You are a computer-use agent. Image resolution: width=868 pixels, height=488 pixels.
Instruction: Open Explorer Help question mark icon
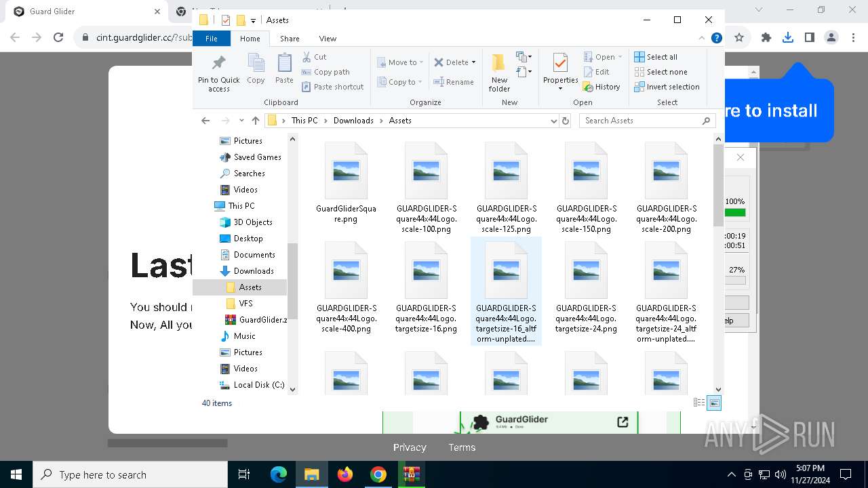pos(716,39)
